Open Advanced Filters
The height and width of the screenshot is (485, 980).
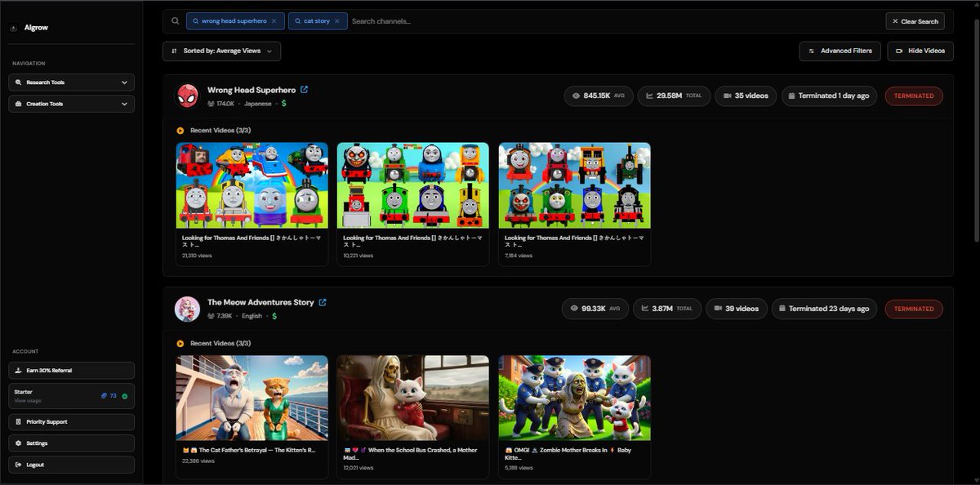coord(840,51)
